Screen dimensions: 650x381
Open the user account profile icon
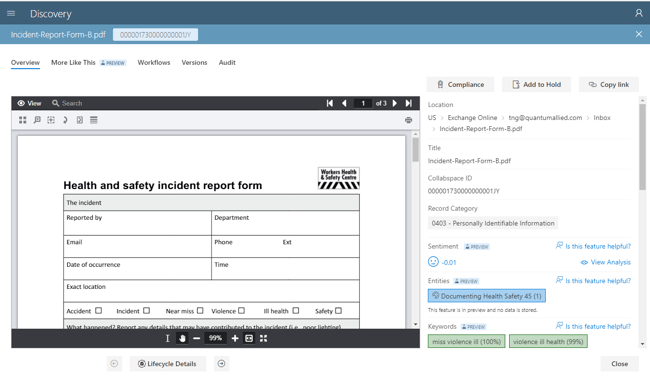639,13
